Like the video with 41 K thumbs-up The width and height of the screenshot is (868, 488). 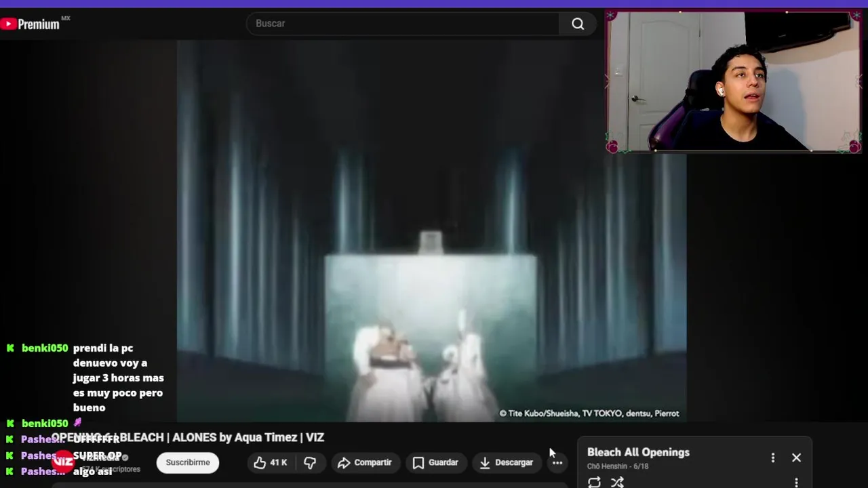click(x=271, y=462)
